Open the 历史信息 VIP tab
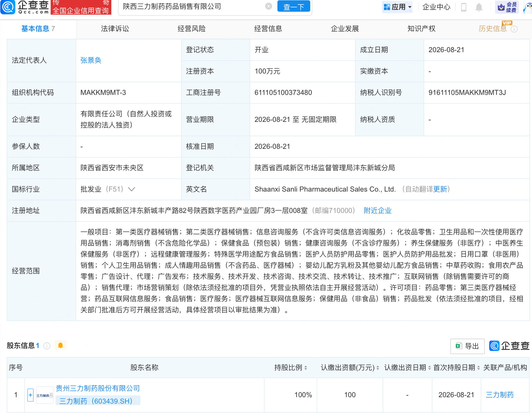 coord(492,28)
